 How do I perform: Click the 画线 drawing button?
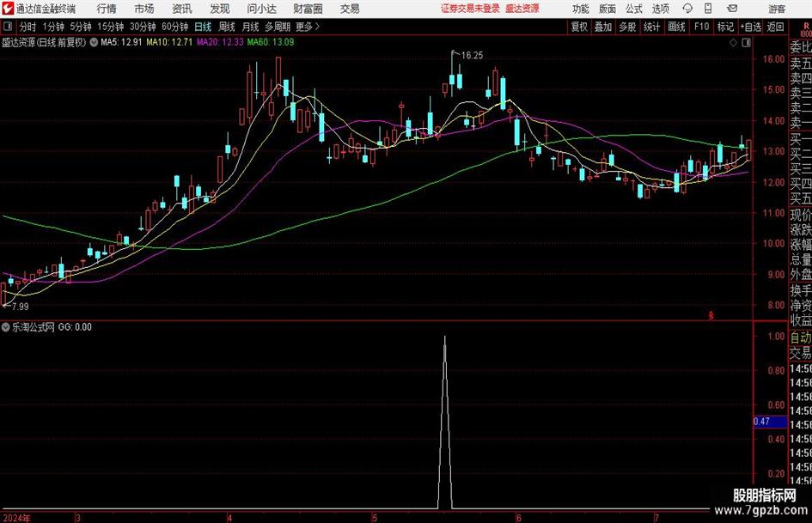[676, 27]
